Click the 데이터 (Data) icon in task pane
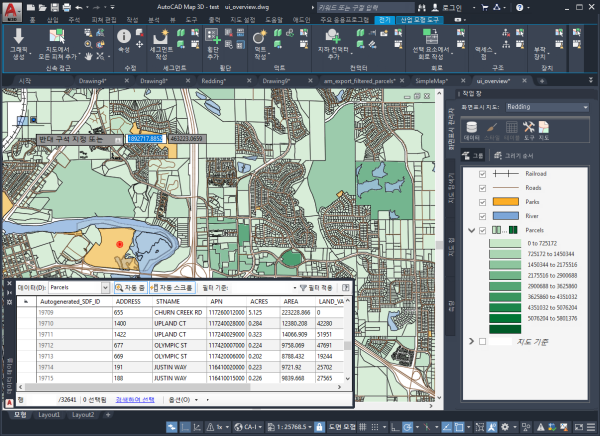 (x=474, y=127)
